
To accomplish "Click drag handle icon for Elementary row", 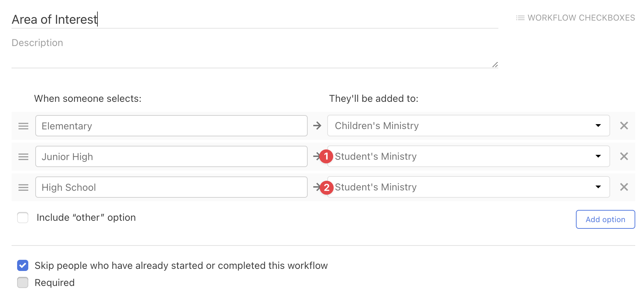I will 23,126.
